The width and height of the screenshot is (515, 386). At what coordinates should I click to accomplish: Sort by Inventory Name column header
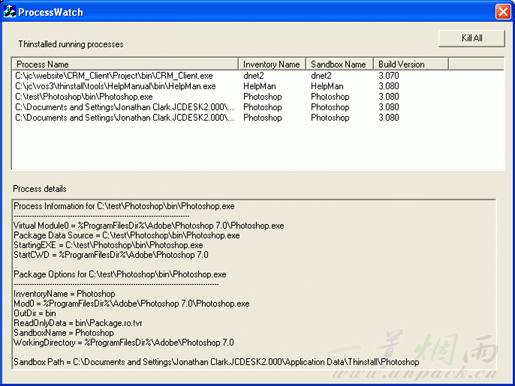272,64
